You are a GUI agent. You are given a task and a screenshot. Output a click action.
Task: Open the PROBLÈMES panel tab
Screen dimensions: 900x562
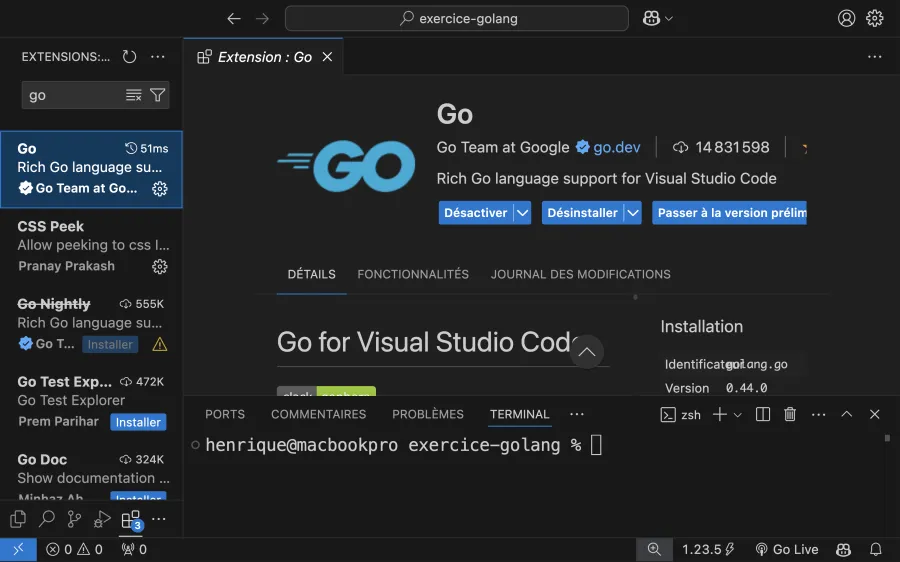click(428, 414)
